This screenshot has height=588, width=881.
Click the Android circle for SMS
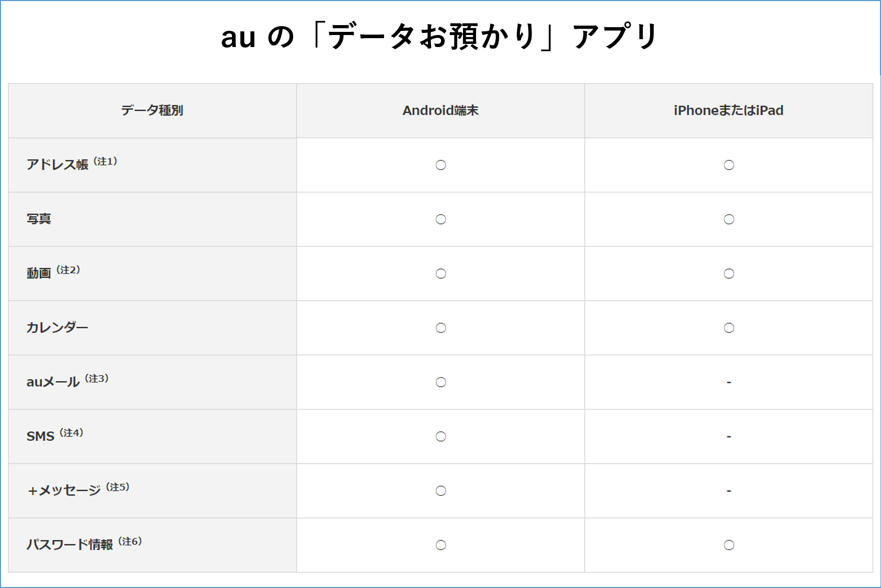pos(441,437)
